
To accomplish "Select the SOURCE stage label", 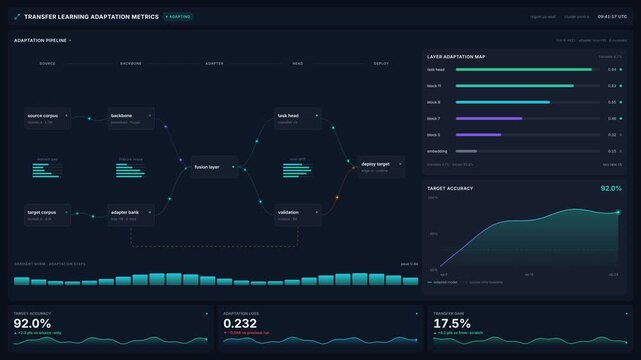I will (47, 63).
